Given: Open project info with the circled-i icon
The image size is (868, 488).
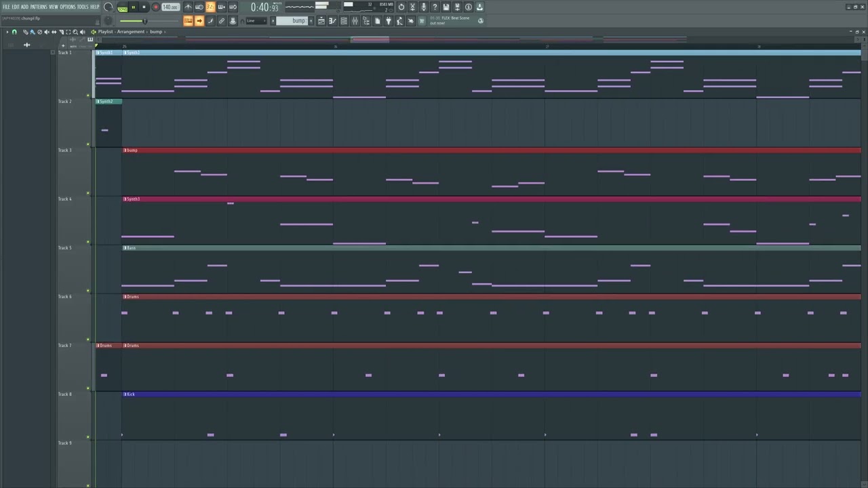Looking at the screenshot, I should tap(468, 7).
